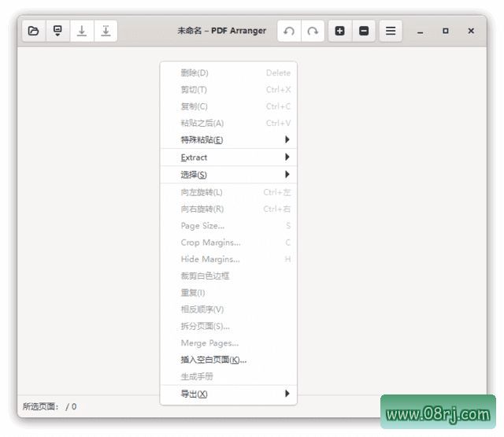Expand the 选择(S) submenu arrow
504x437 pixels.
coord(287,174)
